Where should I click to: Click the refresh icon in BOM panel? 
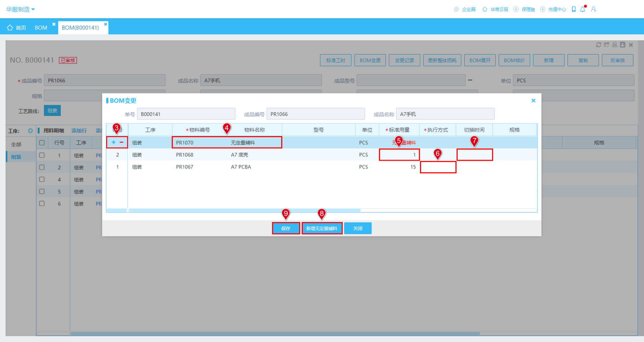tap(598, 45)
